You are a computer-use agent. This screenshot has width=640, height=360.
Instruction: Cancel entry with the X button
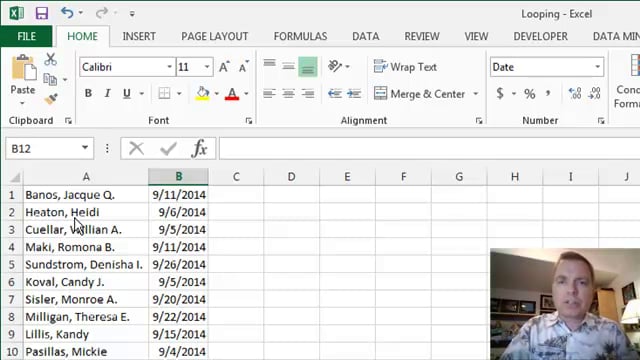[x=136, y=148]
